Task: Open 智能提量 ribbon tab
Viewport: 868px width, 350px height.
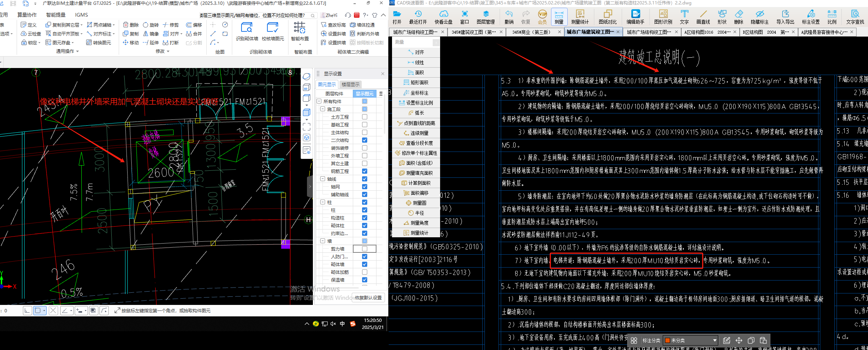Action: coord(56,15)
